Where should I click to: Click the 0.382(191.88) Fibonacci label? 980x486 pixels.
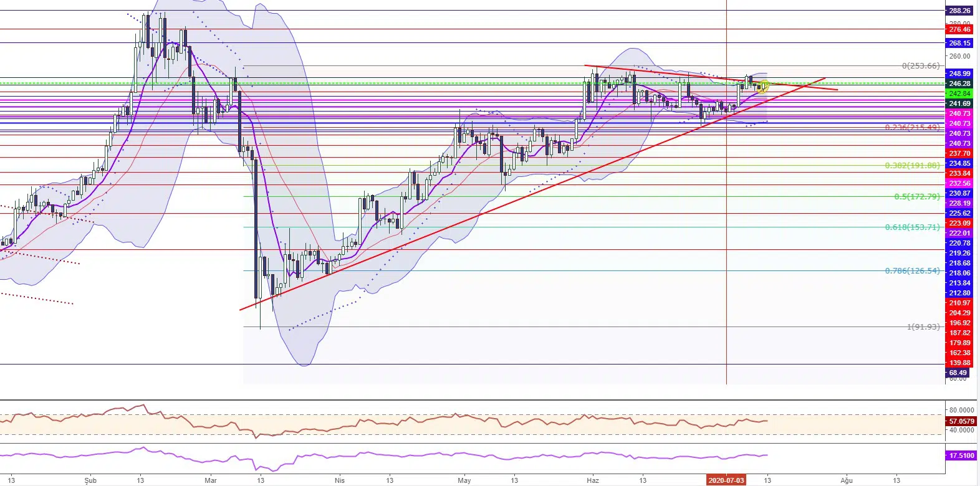pyautogui.click(x=911, y=166)
